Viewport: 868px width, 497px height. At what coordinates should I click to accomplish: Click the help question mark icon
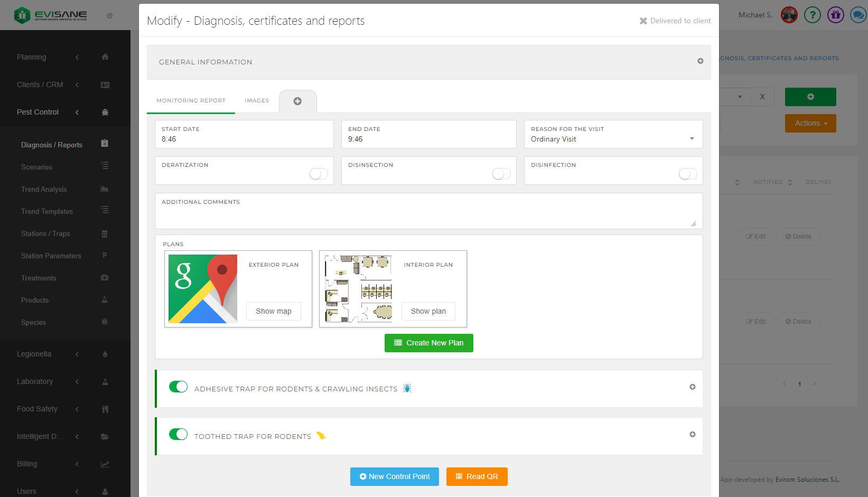coord(812,15)
